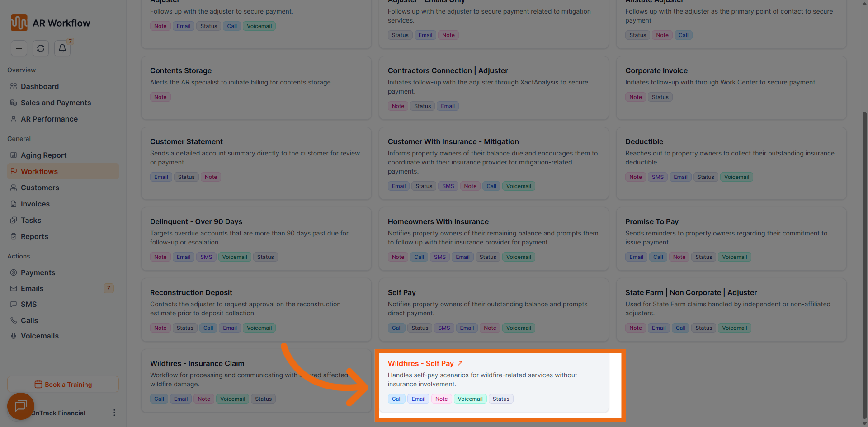This screenshot has height=427, width=868.
Task: Open the Deductible workflow card
Action: (x=731, y=163)
